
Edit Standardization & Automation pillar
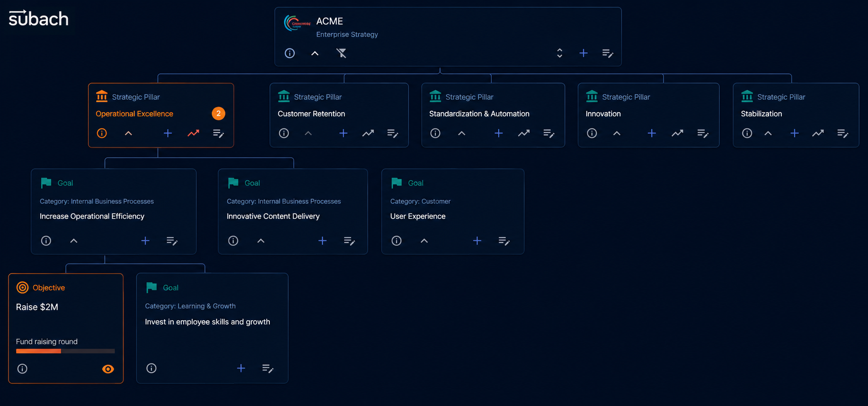[549, 133]
